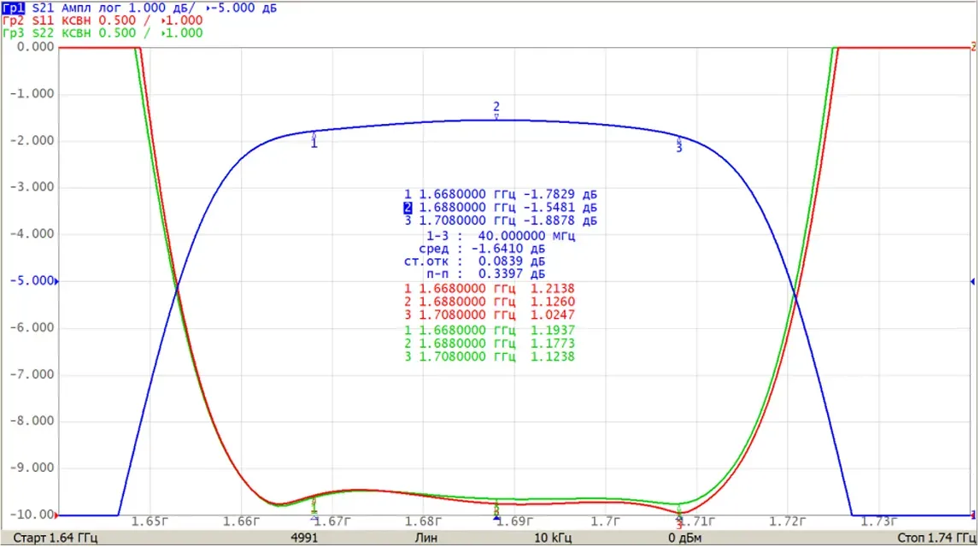
Task: Click the red S11 marker 3 readout 1.0247
Action: [x=553, y=315]
